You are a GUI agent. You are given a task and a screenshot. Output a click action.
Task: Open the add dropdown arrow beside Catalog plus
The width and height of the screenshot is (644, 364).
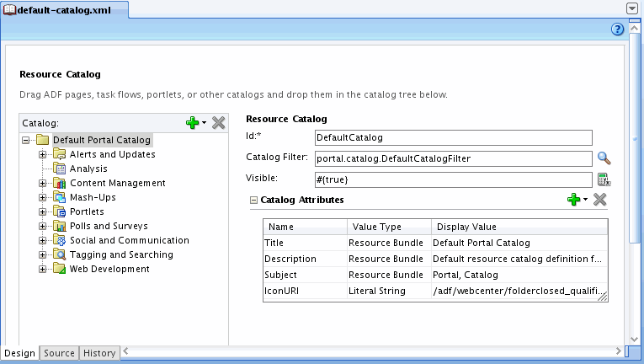click(x=204, y=122)
